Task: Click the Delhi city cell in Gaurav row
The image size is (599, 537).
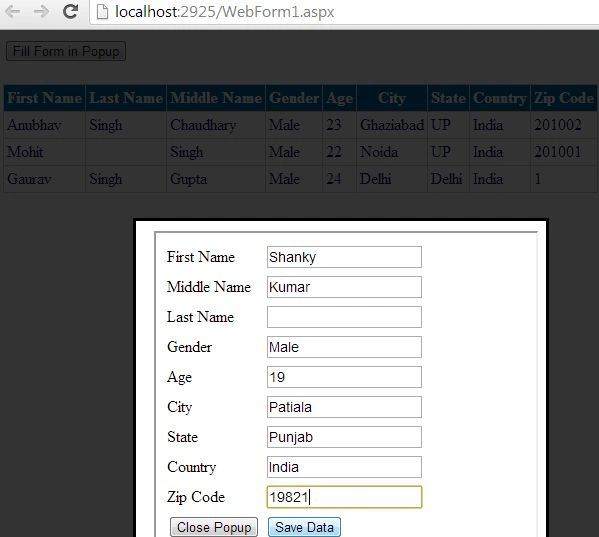Action: coord(392,179)
